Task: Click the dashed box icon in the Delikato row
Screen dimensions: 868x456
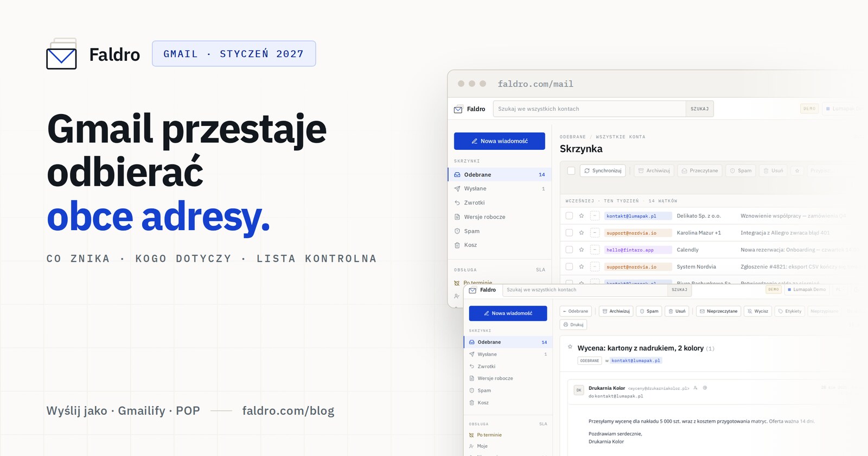Action: point(595,216)
